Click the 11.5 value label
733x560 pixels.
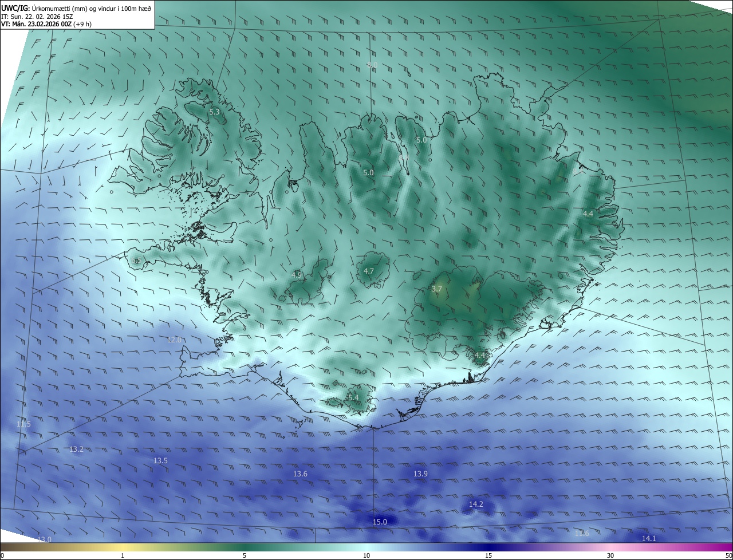[x=23, y=424]
